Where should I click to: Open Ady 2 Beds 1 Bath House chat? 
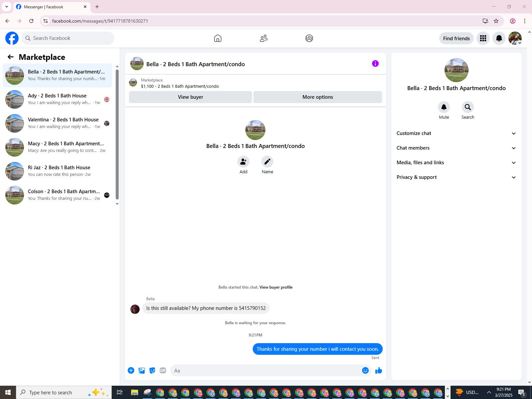tap(57, 99)
